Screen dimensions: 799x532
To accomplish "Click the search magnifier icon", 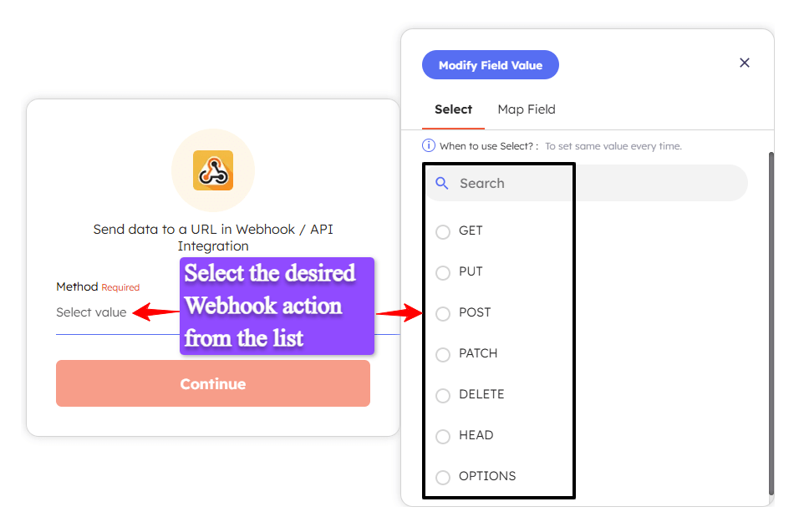I will (x=442, y=183).
